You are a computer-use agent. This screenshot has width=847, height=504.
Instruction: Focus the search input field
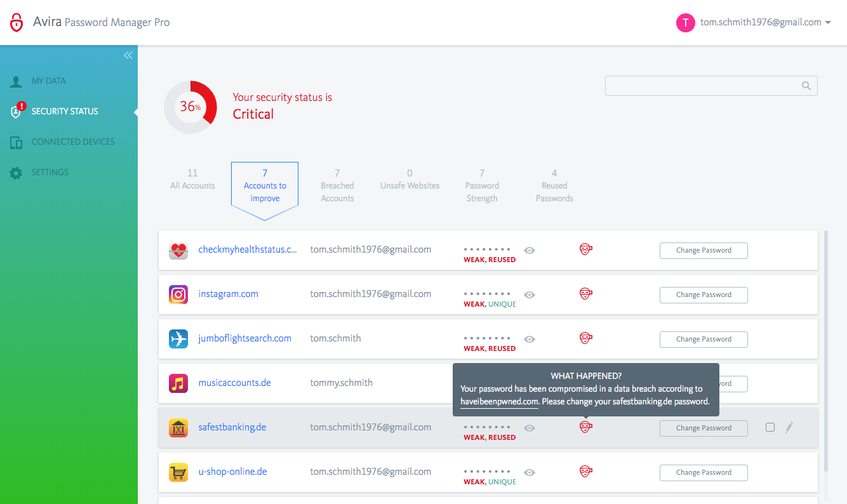click(x=711, y=86)
